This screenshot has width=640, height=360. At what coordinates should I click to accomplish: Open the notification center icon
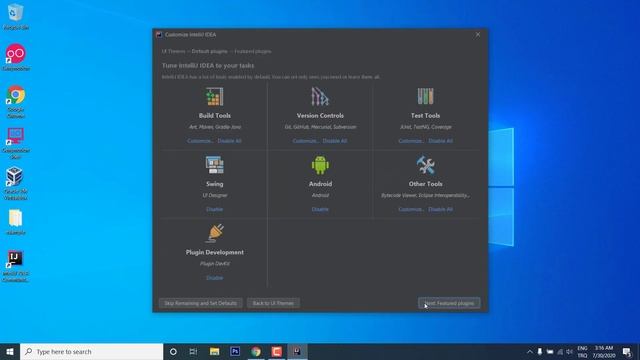(627, 351)
